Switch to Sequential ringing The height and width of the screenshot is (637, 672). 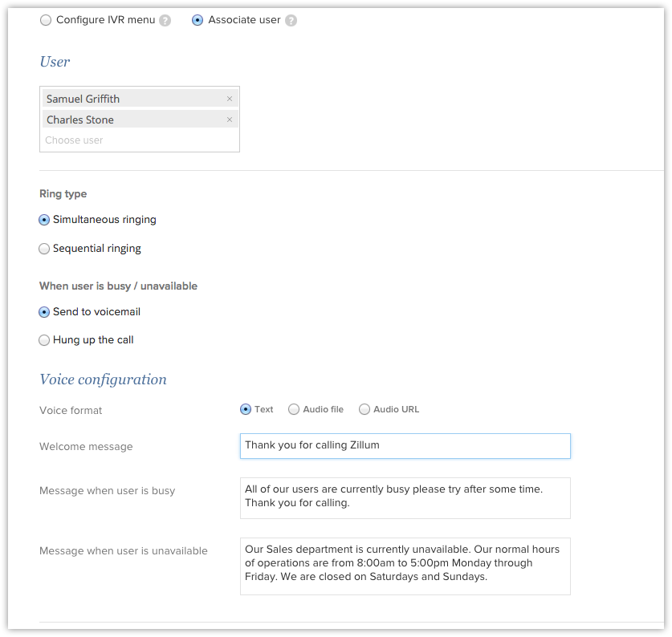(45, 249)
